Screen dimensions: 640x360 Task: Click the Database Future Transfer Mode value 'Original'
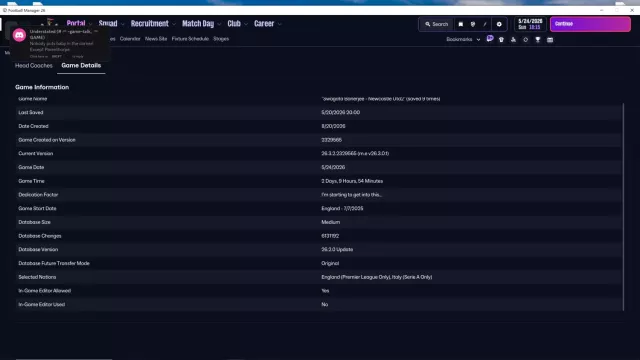coord(330,263)
